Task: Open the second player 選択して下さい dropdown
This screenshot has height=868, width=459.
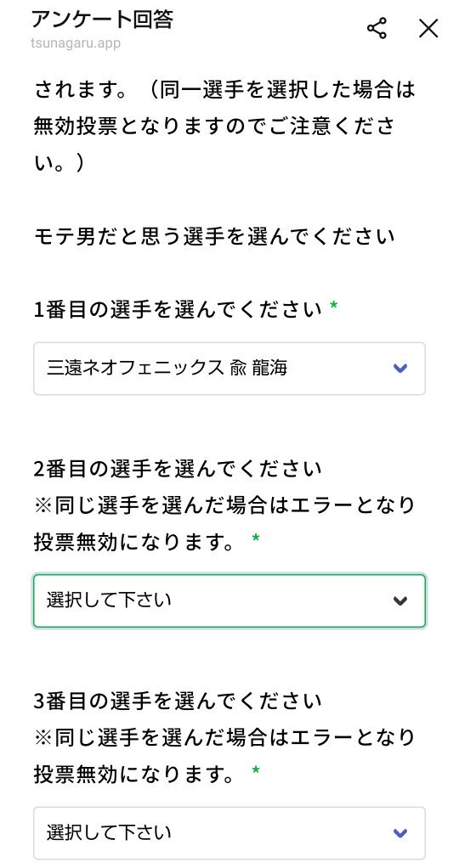Action: 229,600
